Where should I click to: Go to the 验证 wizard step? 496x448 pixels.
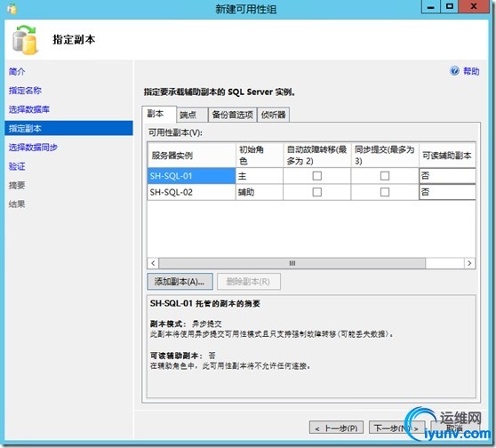17,166
